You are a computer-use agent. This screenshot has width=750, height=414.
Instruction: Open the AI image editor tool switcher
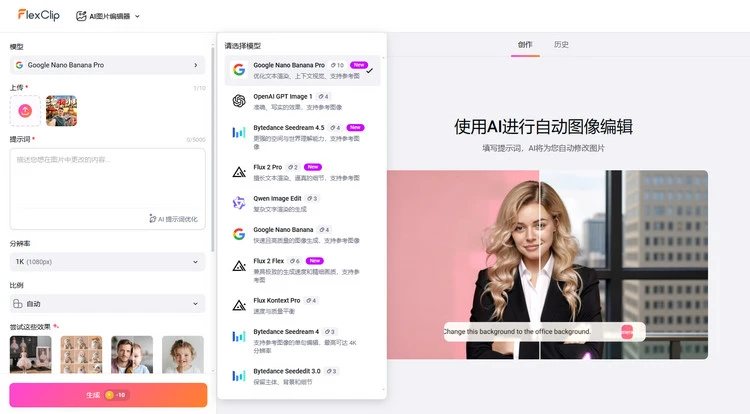coord(108,16)
